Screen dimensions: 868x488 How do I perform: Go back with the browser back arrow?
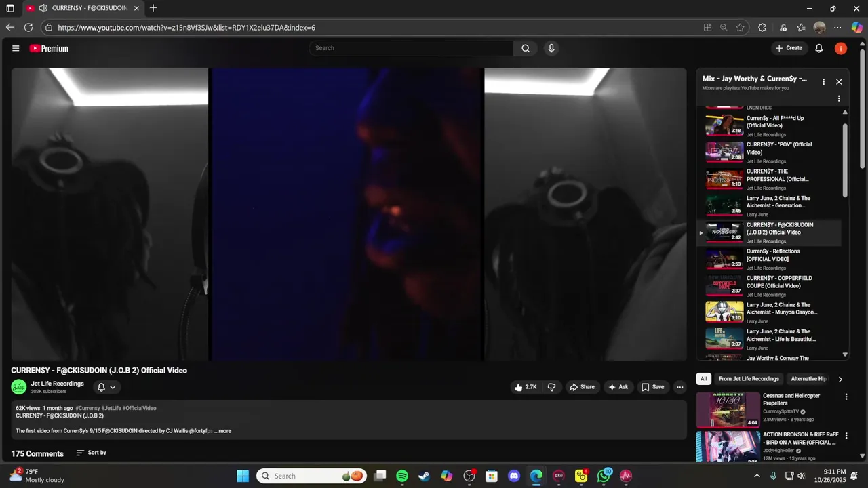pos(9,28)
